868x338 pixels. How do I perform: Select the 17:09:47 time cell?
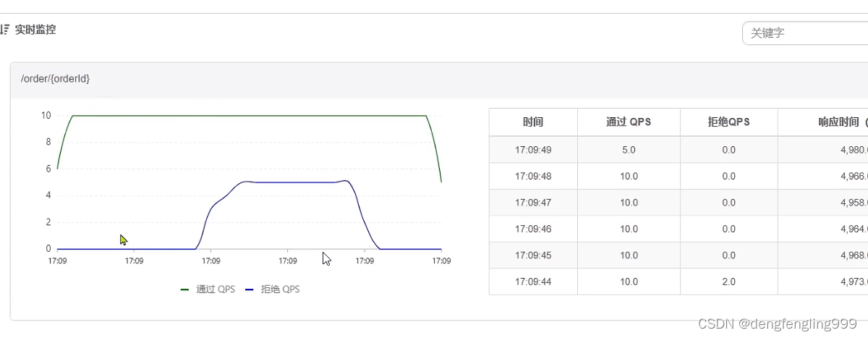533,203
